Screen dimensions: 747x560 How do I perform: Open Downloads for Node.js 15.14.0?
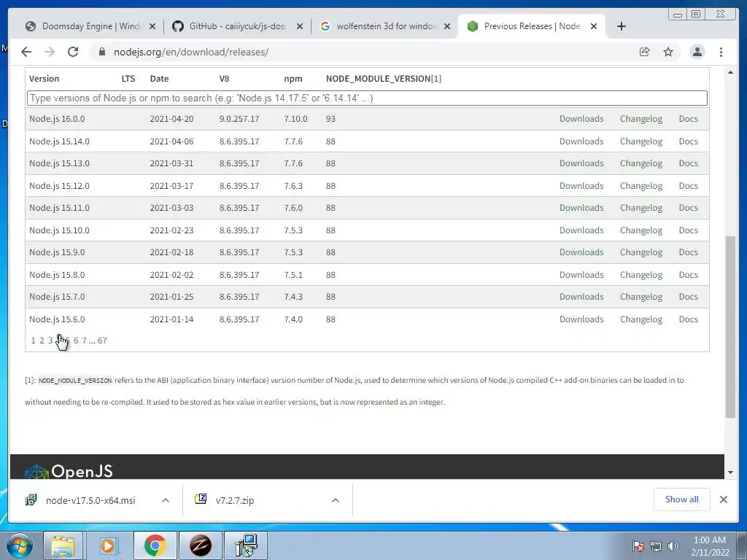point(581,141)
